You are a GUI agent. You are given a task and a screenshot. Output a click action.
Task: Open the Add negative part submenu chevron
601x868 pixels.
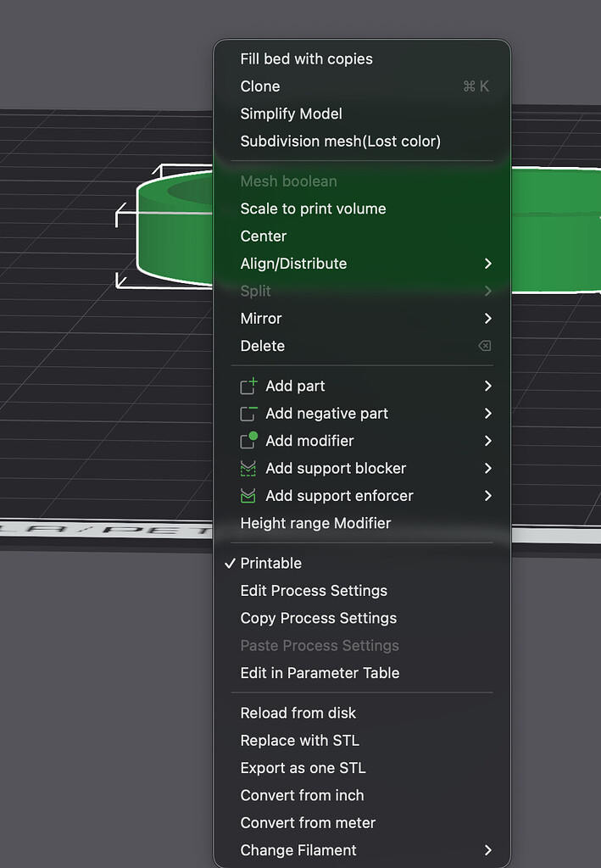coord(487,414)
